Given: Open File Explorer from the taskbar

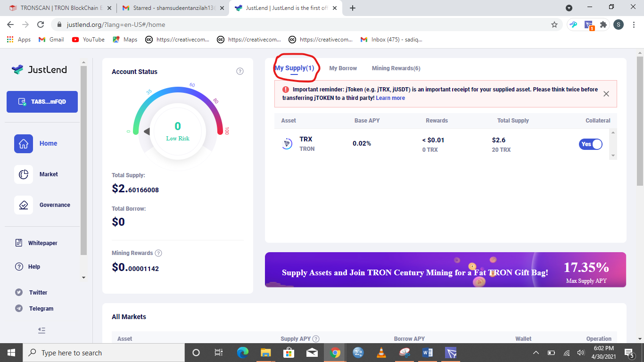Looking at the screenshot, I should [x=265, y=353].
